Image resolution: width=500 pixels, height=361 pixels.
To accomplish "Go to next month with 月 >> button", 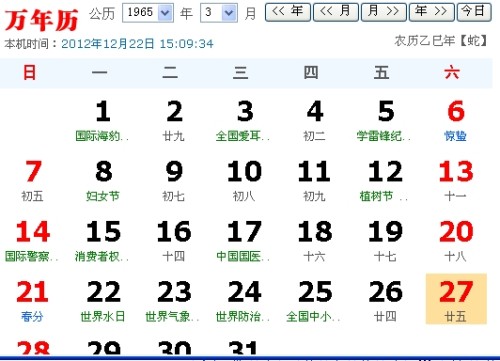I will click(384, 12).
